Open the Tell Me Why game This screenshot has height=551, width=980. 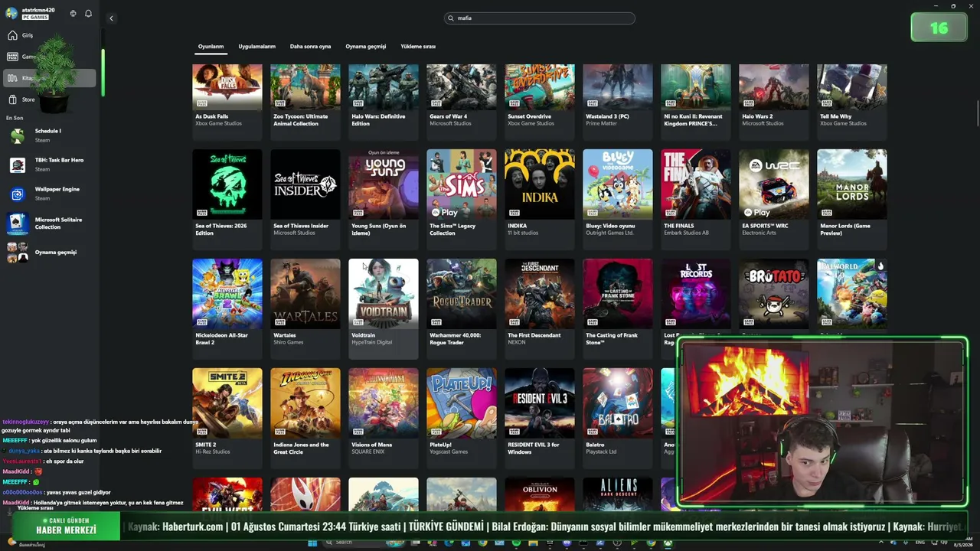[x=852, y=102]
